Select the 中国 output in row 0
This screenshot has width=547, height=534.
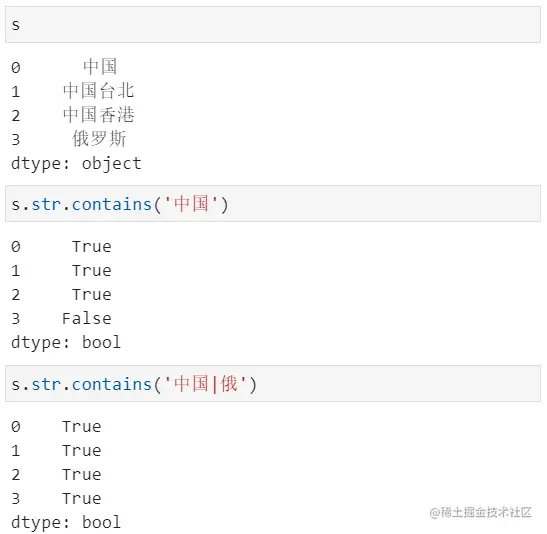100,67
